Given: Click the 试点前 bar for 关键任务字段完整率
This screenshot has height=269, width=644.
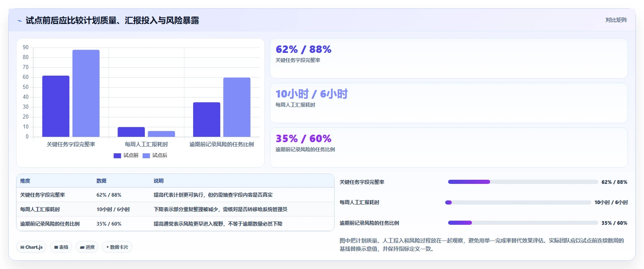Looking at the screenshot, I should [56, 106].
